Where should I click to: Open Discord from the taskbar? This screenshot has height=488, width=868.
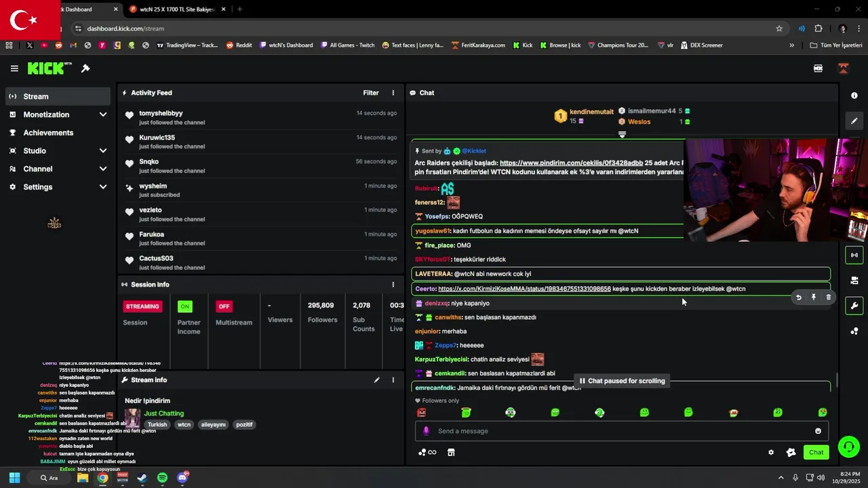click(x=182, y=478)
